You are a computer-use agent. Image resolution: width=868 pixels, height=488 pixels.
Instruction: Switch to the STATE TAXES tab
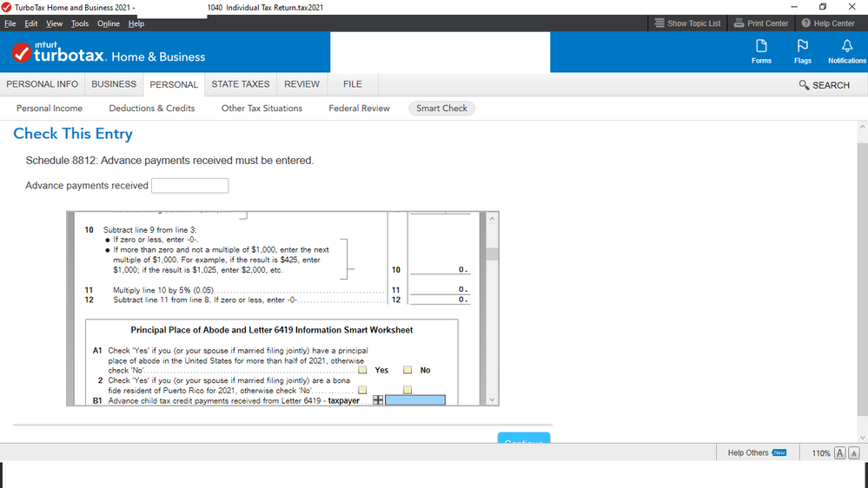(241, 84)
